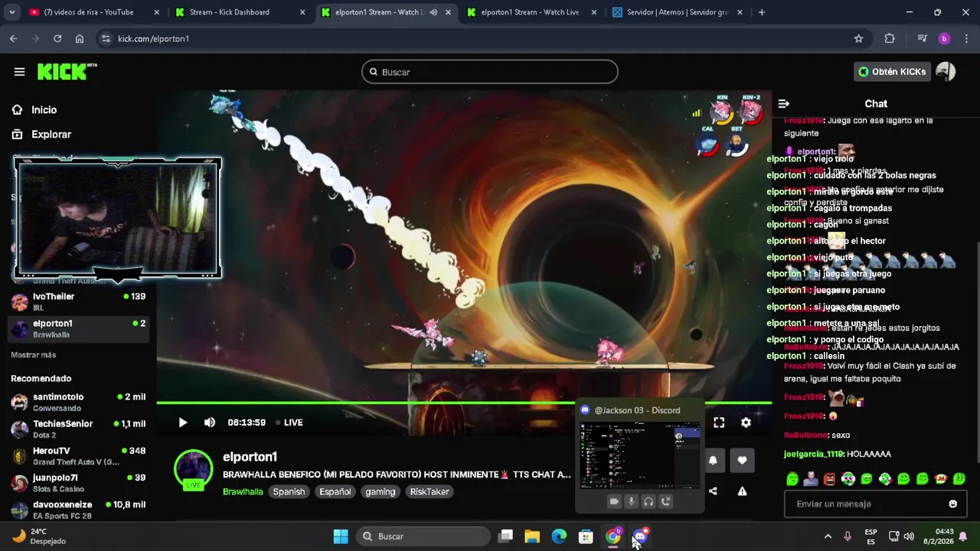
Task: Switch to Stream - Kick Dashboard tab
Action: [x=238, y=12]
